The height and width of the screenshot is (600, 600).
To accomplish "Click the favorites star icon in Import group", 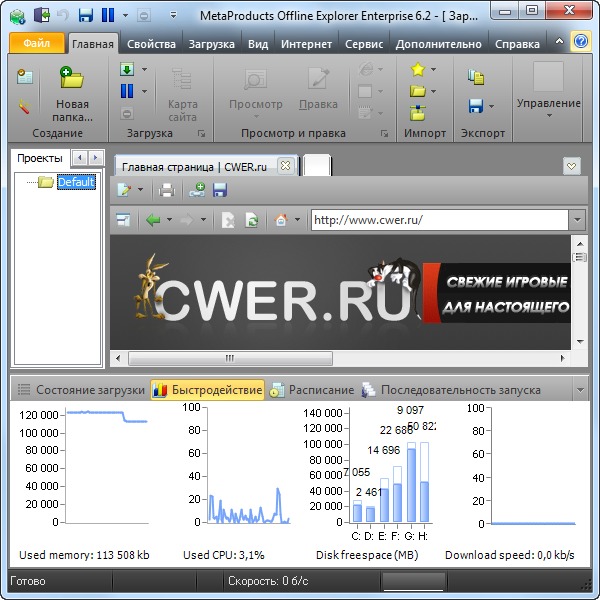I will click(417, 70).
